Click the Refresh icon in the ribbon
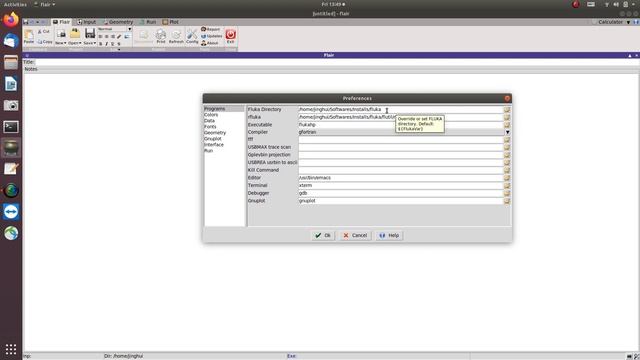The height and width of the screenshot is (360, 640). pyautogui.click(x=176, y=36)
